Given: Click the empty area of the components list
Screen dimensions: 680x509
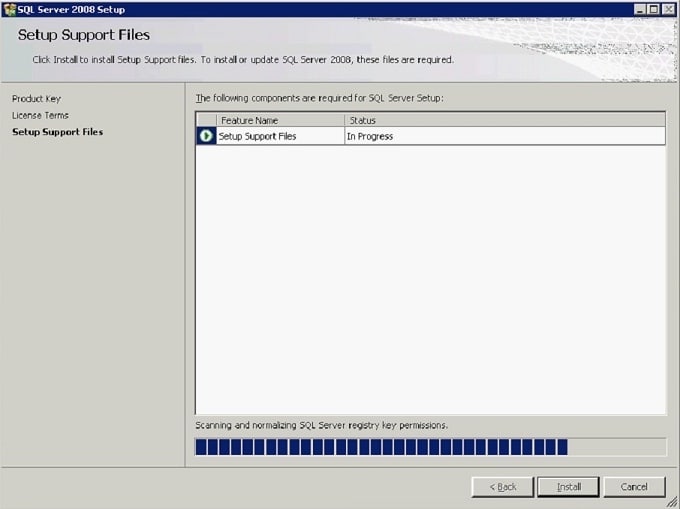Looking at the screenshot, I should [430, 280].
